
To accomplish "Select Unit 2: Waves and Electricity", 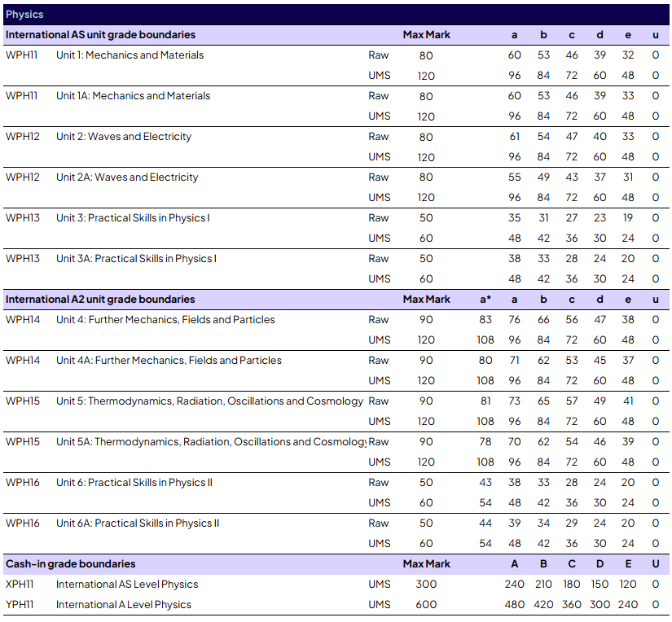I will coord(124,137).
